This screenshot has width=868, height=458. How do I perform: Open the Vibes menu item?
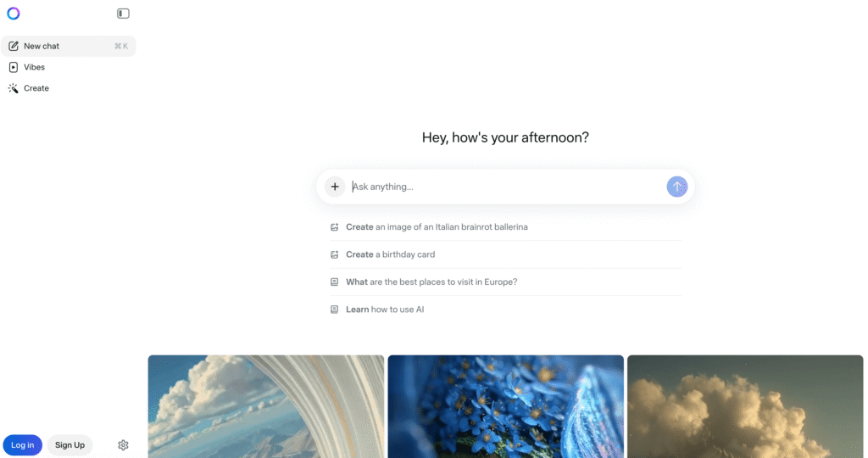coord(34,67)
